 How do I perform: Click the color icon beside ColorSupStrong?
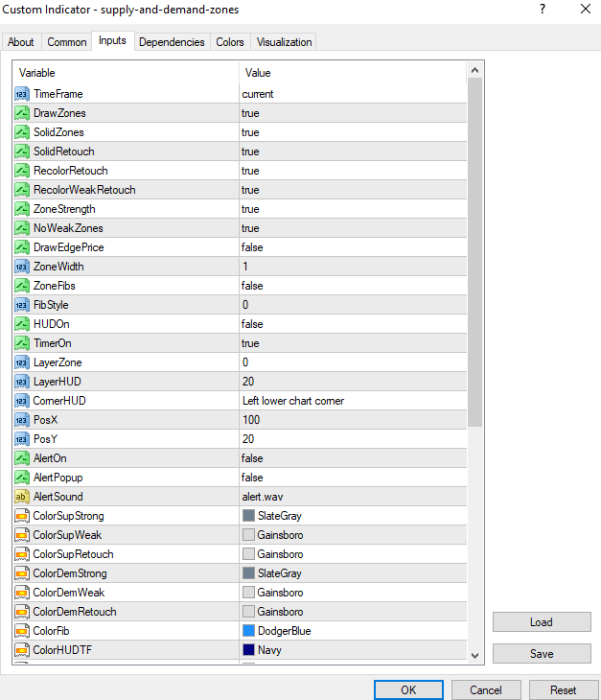[x=22, y=517]
